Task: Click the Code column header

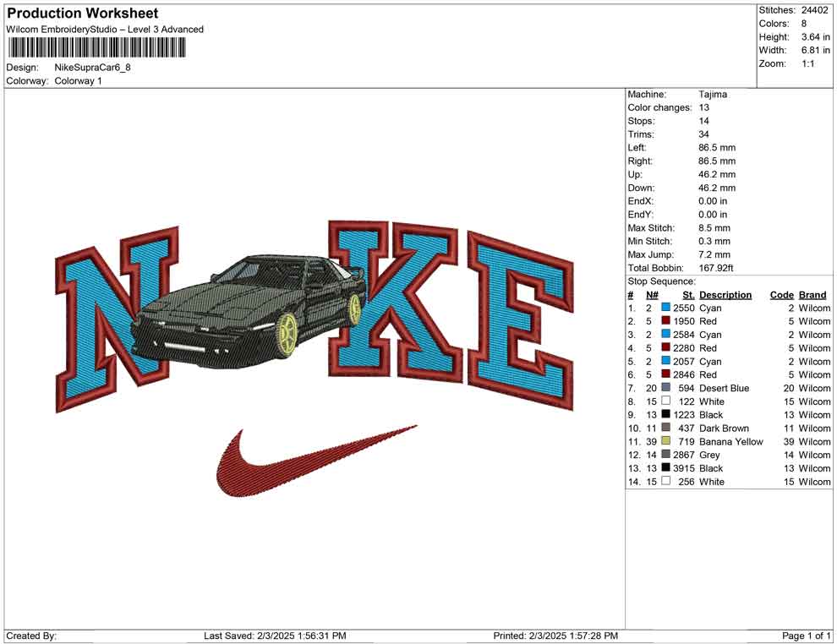Action: click(x=781, y=295)
